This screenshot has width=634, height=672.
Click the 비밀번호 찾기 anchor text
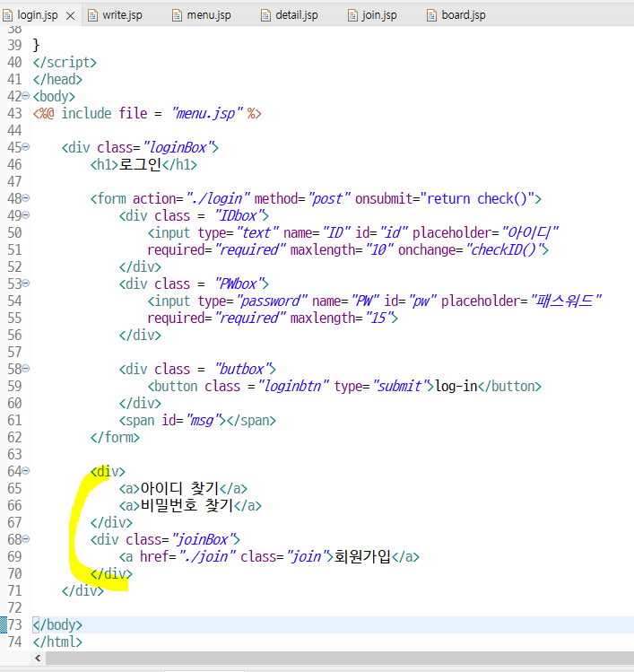pyautogui.click(x=187, y=505)
